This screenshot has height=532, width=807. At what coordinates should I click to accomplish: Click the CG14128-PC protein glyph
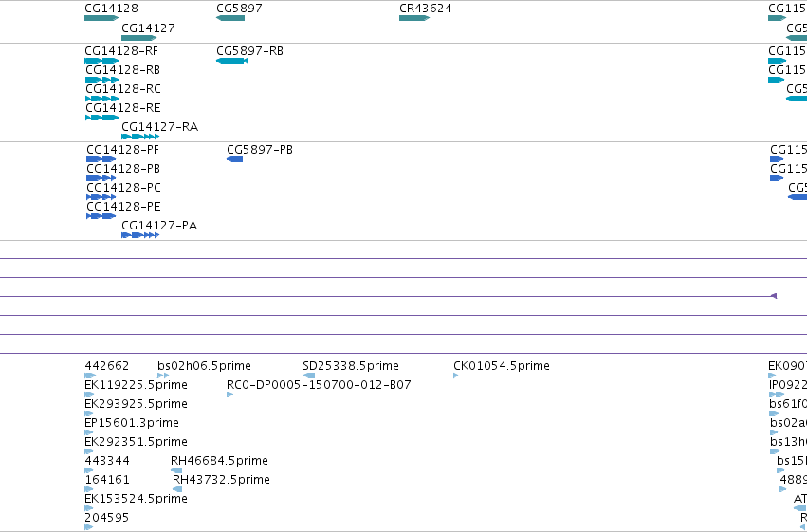click(x=101, y=197)
